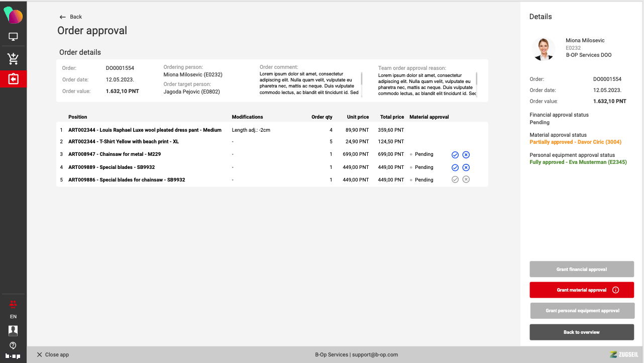Approve Chainsaw for metal M229 with checkmark
644x363 pixels.
[x=455, y=155]
